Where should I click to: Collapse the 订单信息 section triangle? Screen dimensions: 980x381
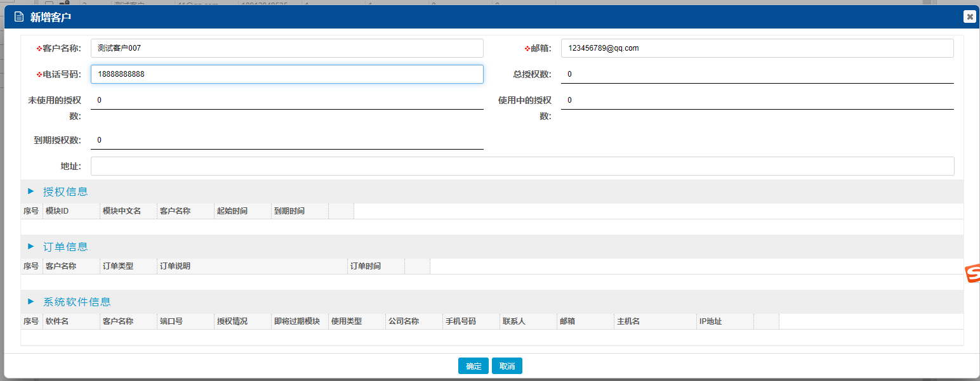(x=30, y=247)
